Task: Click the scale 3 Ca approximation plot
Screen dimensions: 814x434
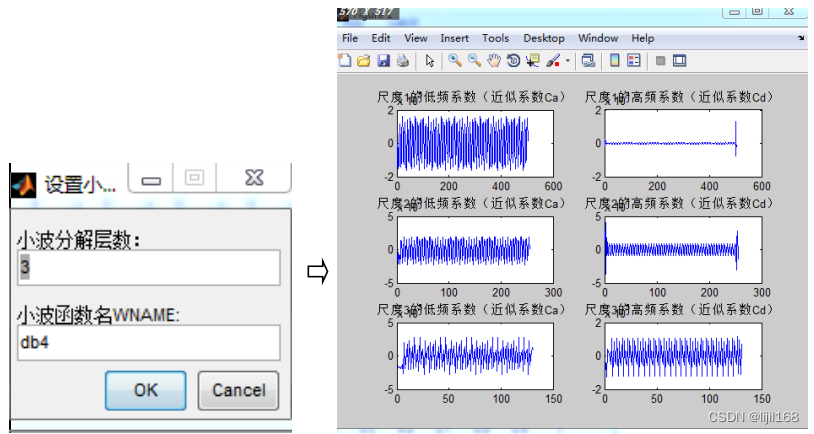Action: pyautogui.click(x=475, y=356)
